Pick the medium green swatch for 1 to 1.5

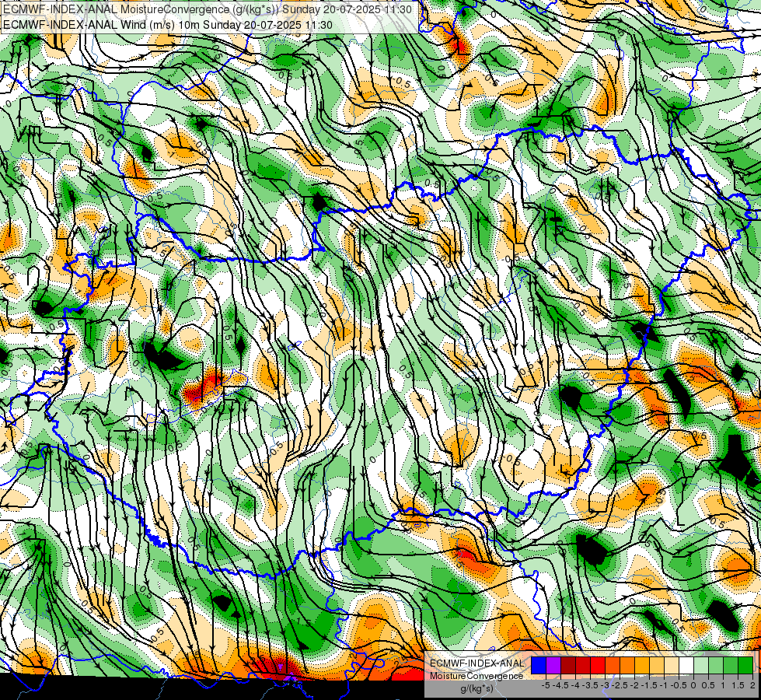click(731, 666)
